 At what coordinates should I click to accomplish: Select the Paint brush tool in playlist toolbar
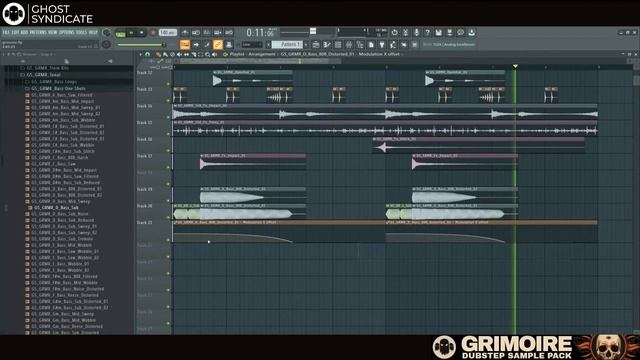[x=165, y=54]
